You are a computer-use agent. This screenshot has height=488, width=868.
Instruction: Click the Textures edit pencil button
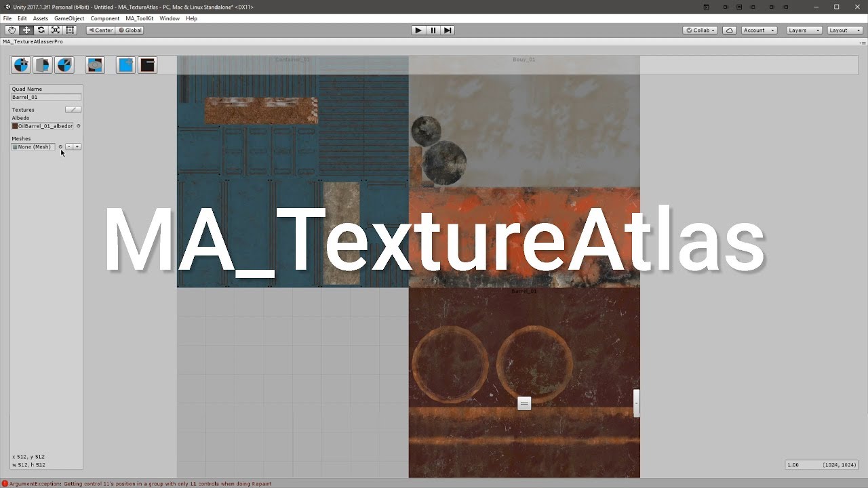[73, 109]
